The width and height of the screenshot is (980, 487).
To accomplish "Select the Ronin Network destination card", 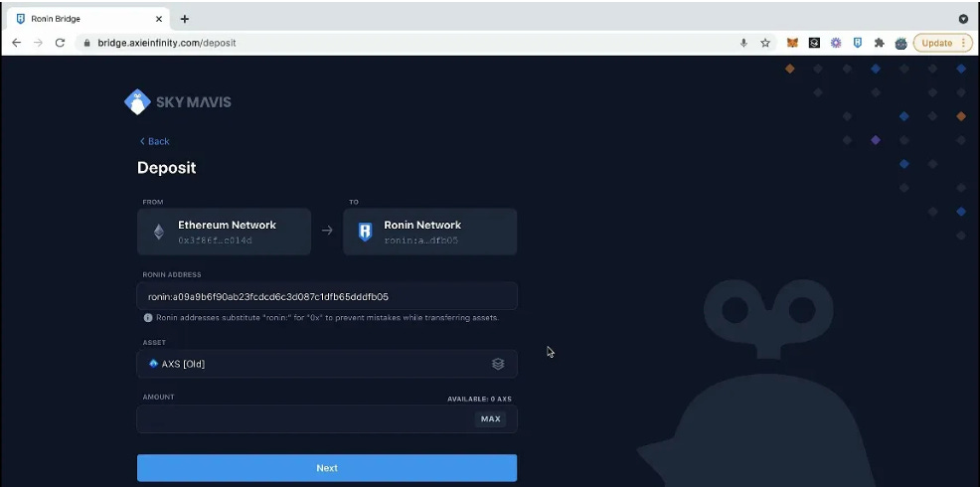I will [x=430, y=232].
